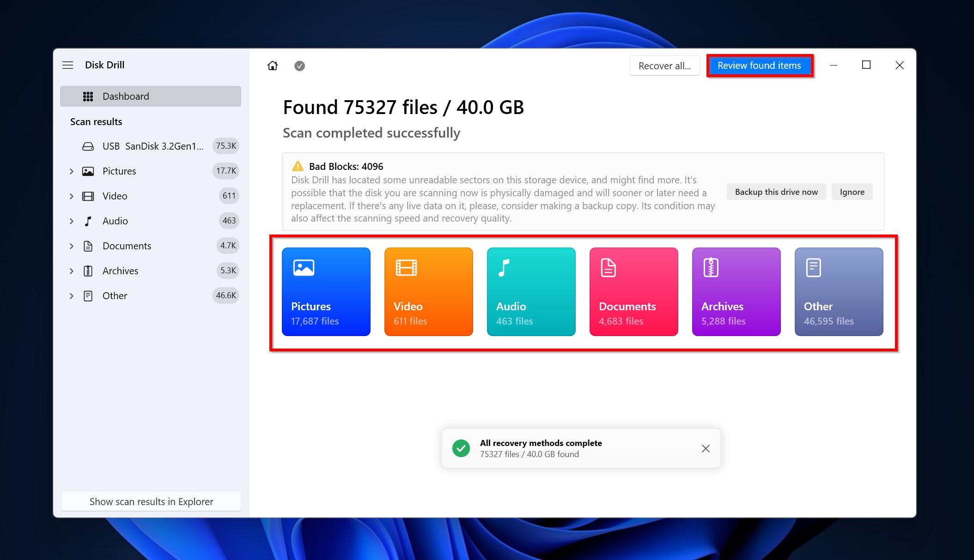Click Backup this drive now

click(x=776, y=192)
